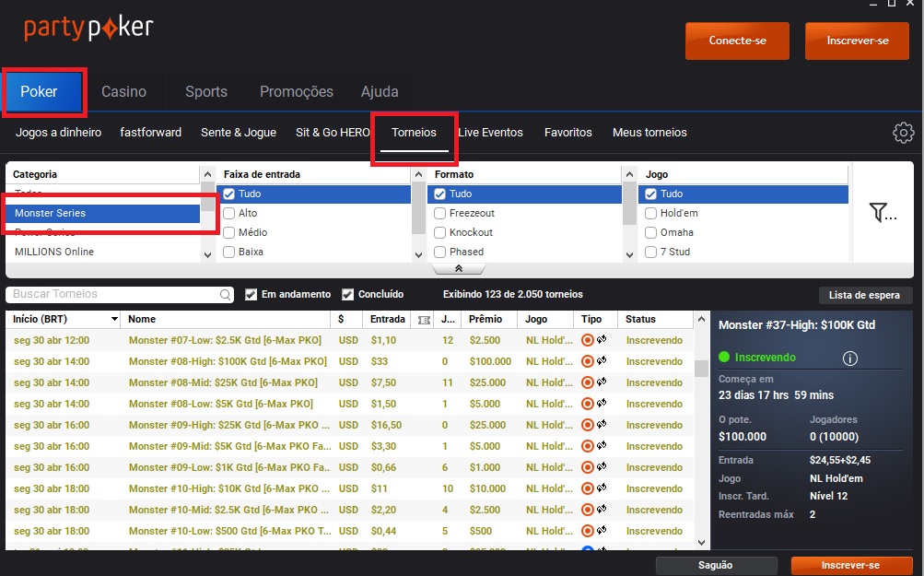Click 6-max icon in Monster #07-Low row
The image size is (924, 576).
coord(602,339)
